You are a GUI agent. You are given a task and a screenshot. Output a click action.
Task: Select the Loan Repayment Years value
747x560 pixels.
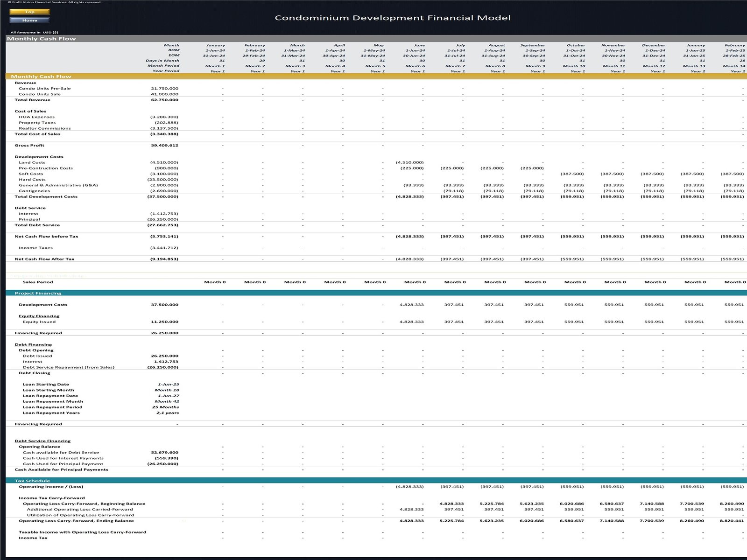168,413
